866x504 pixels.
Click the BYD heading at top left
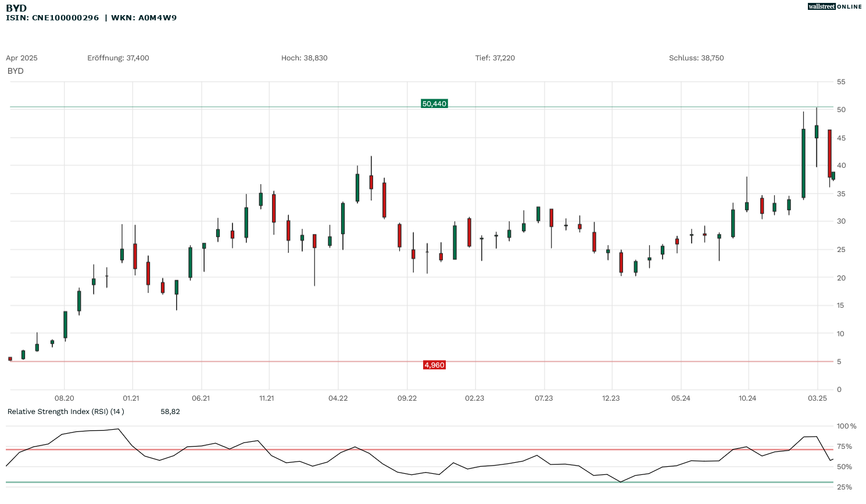click(16, 8)
